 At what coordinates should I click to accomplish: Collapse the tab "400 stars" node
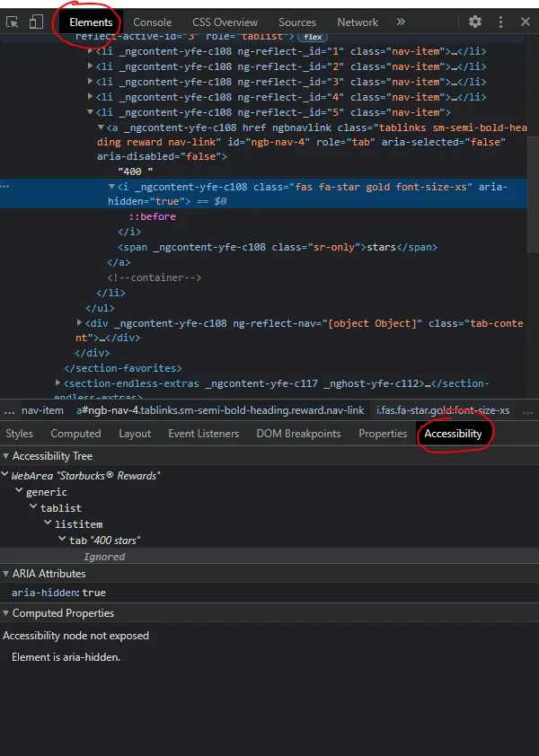pyautogui.click(x=62, y=539)
